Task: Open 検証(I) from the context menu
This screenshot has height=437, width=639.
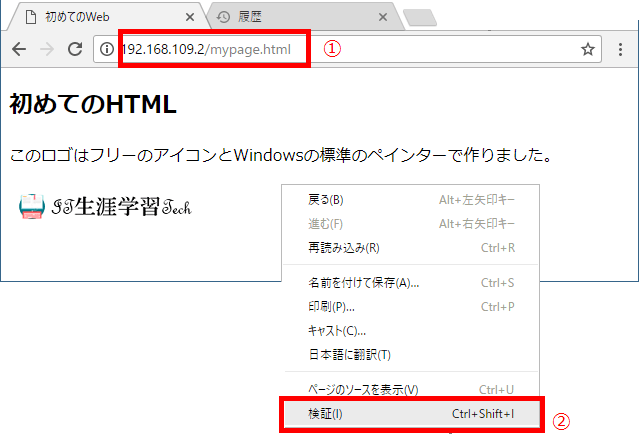Action: tap(411, 414)
